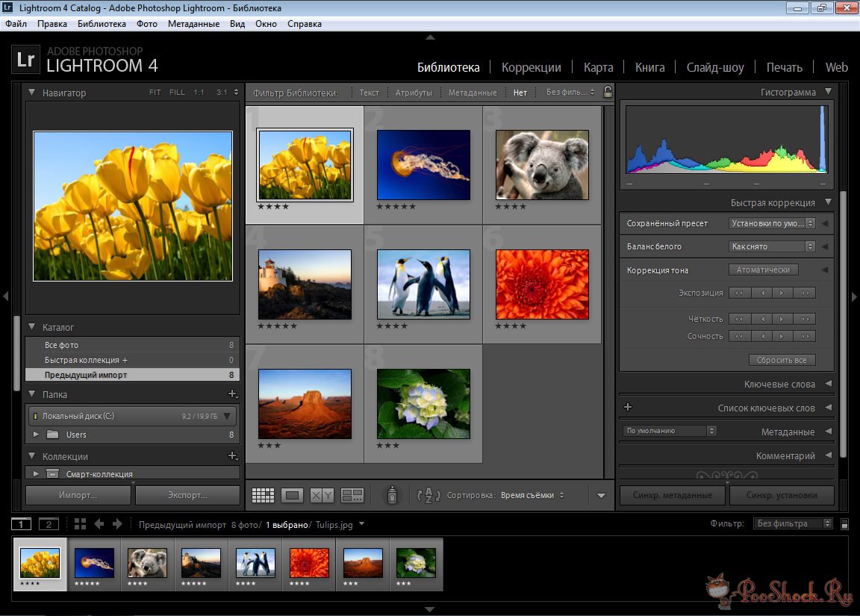Click the Синхр. метаданные button
The height and width of the screenshot is (616, 860).
[x=673, y=495]
